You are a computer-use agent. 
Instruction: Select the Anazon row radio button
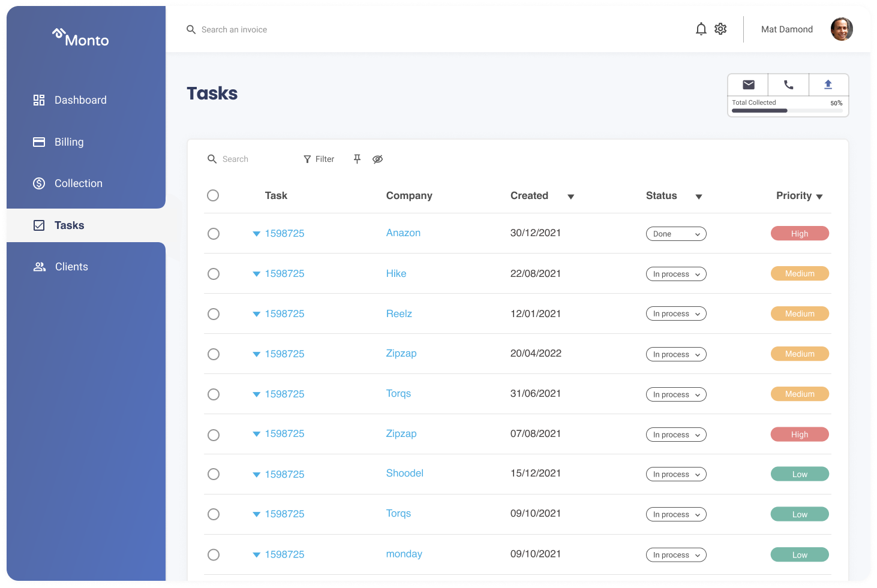coord(214,234)
